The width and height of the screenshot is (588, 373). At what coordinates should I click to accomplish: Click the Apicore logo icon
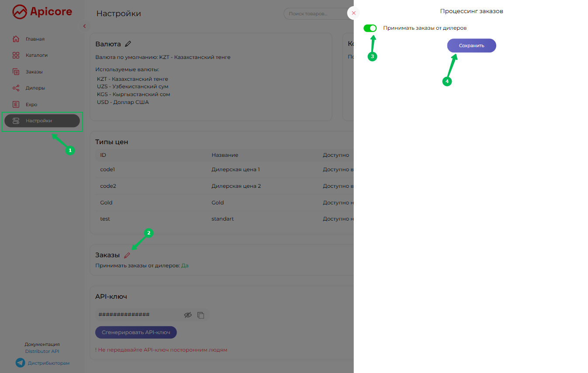click(x=20, y=12)
